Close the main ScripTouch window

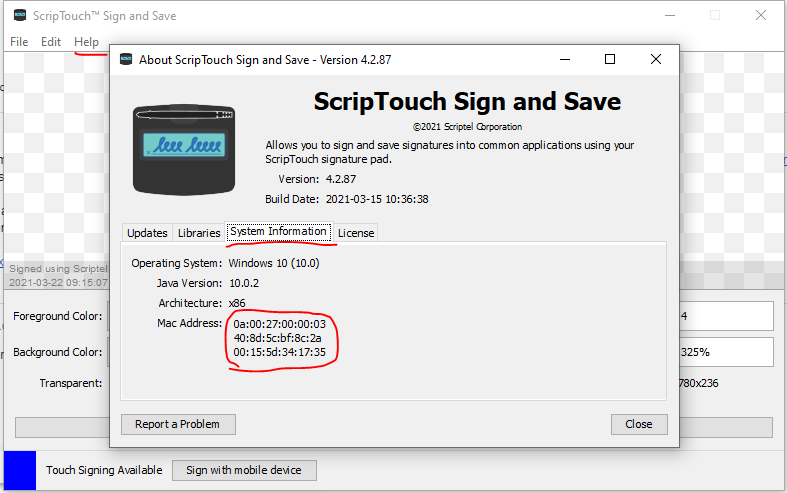tap(761, 16)
